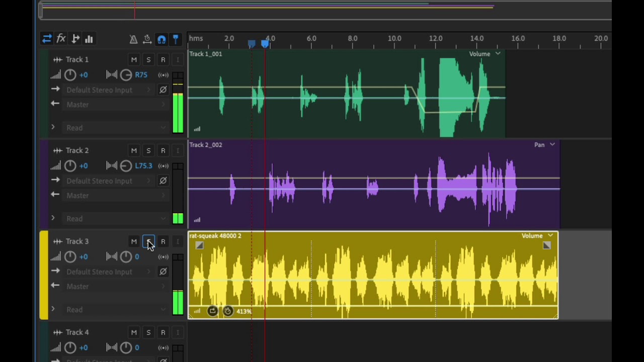Click Track 1 volume value +0
Image resolution: width=644 pixels, height=362 pixels.
pyautogui.click(x=84, y=75)
